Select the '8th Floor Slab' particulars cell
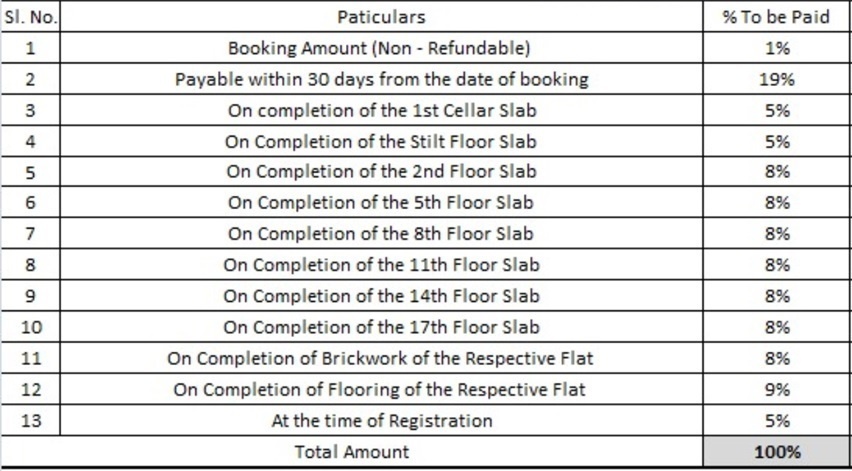Screen dimensions: 852x471 (x=381, y=234)
